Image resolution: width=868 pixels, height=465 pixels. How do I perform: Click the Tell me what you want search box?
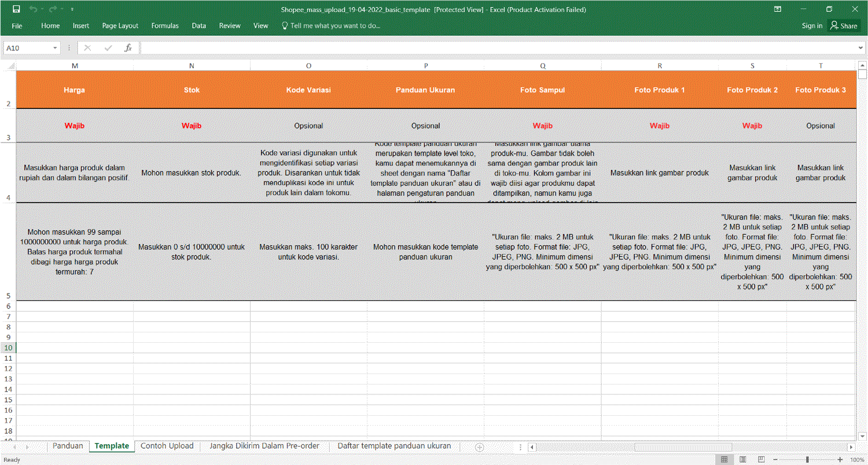coord(334,25)
